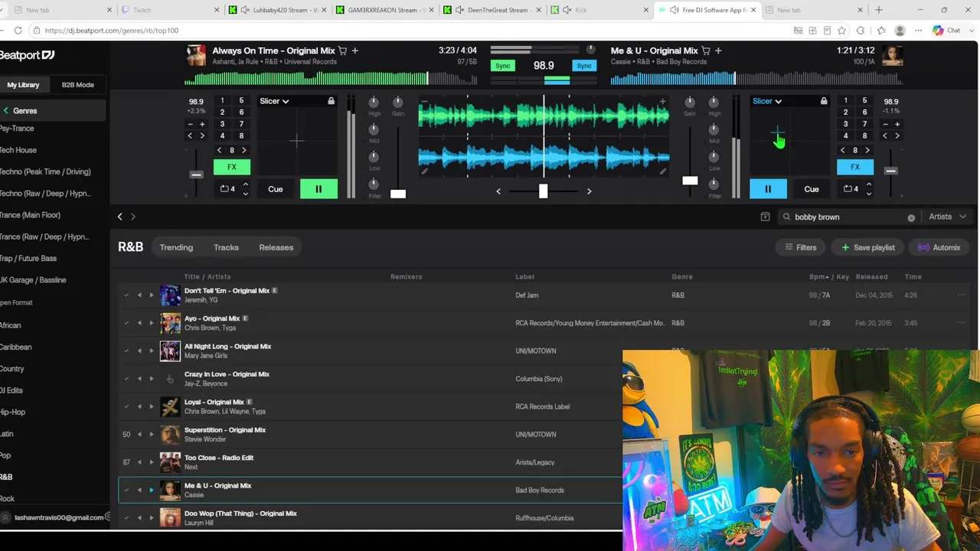Trigger hot cue 5 on the right deck
The width and height of the screenshot is (980, 551).
[864, 101]
